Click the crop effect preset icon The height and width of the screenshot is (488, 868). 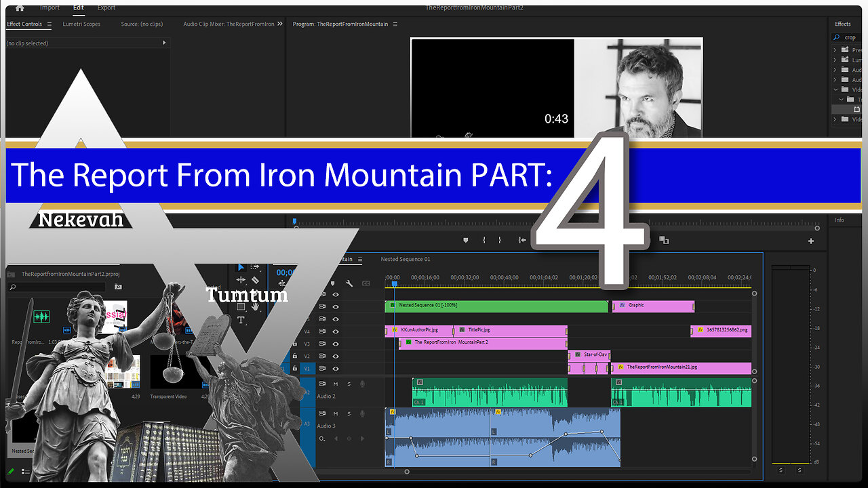pos(857,109)
